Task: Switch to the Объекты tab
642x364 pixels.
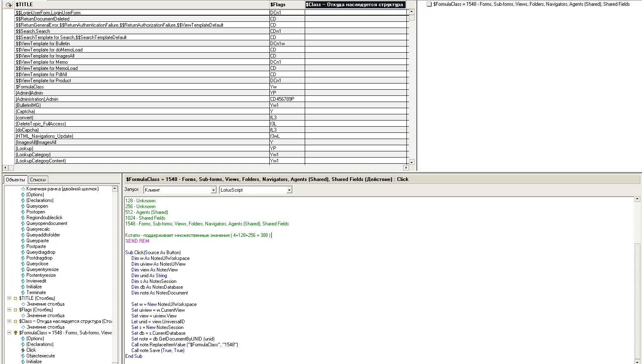Action: tap(16, 180)
